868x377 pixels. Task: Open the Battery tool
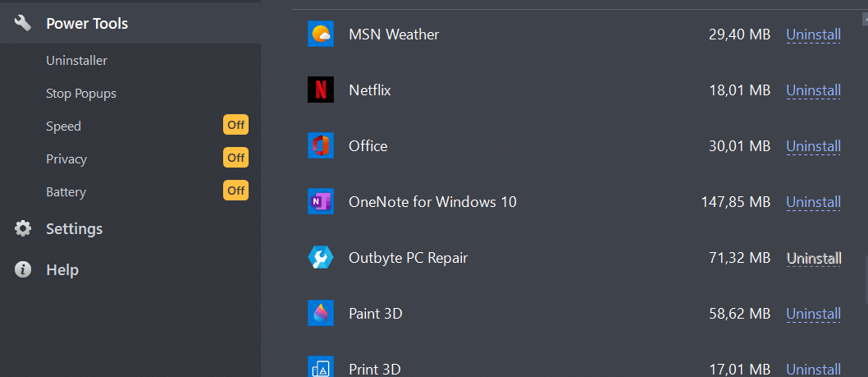tap(66, 192)
